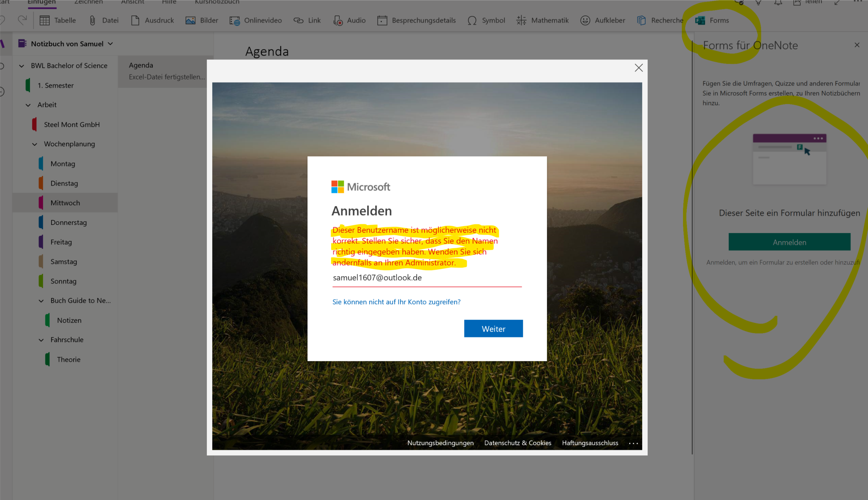Click the redo arrow icon
The width and height of the screenshot is (868, 500).
pyautogui.click(x=22, y=20)
